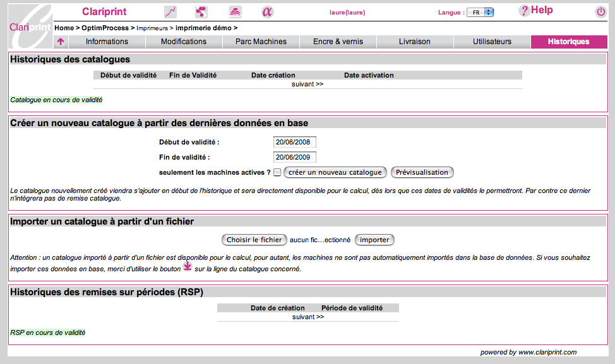Click the pink alpha symbol icon
615x364 pixels.
tap(268, 12)
